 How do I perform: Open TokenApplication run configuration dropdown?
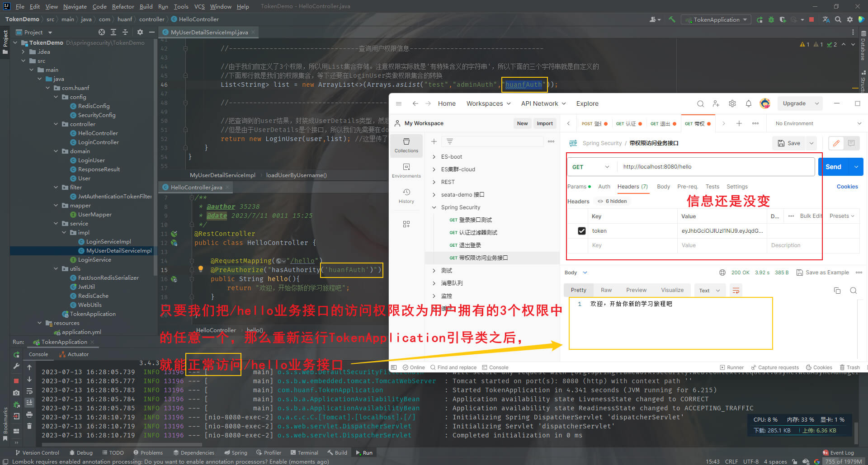pyautogui.click(x=717, y=19)
